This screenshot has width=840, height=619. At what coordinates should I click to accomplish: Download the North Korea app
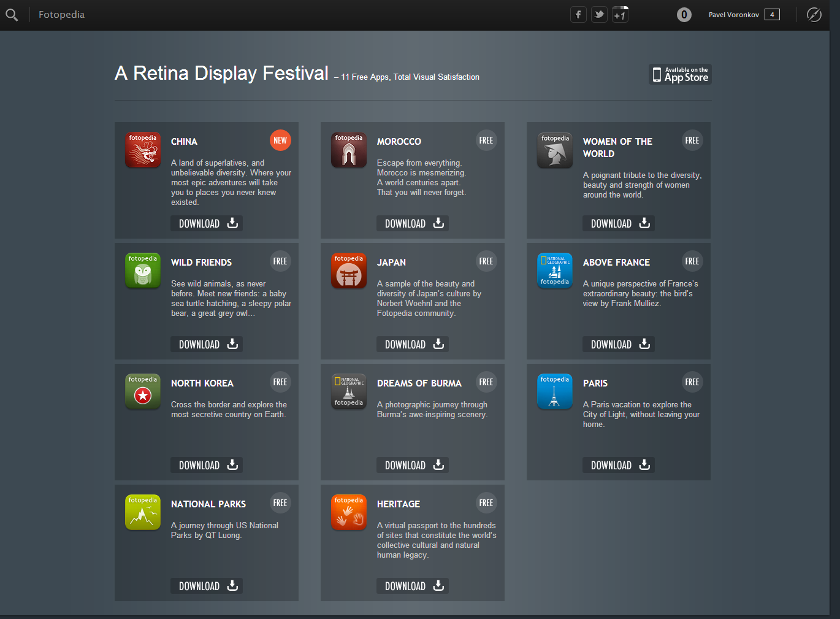point(207,465)
